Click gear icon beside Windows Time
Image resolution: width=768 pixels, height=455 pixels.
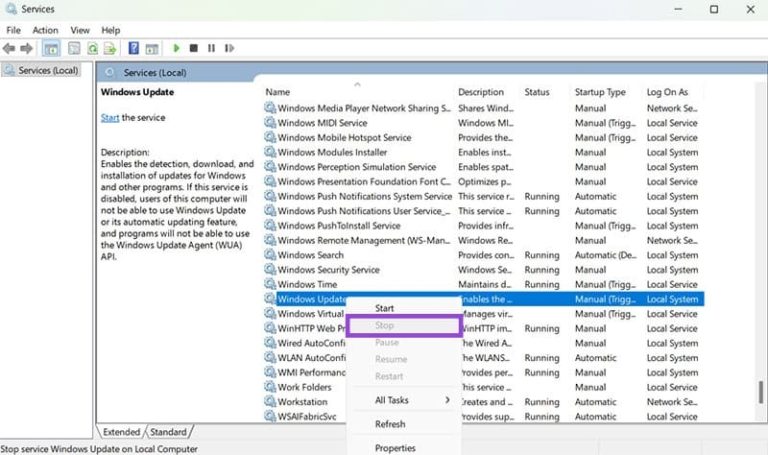[x=270, y=284]
